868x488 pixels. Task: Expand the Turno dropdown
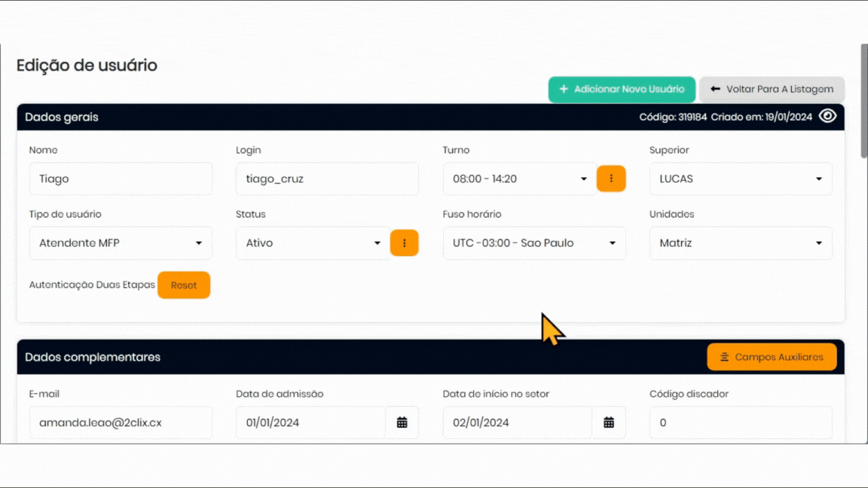pos(519,178)
